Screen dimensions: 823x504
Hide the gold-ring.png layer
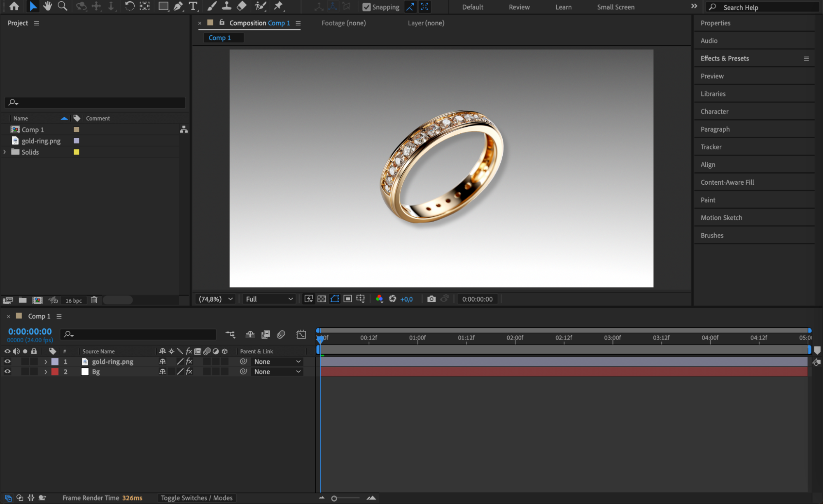point(7,362)
